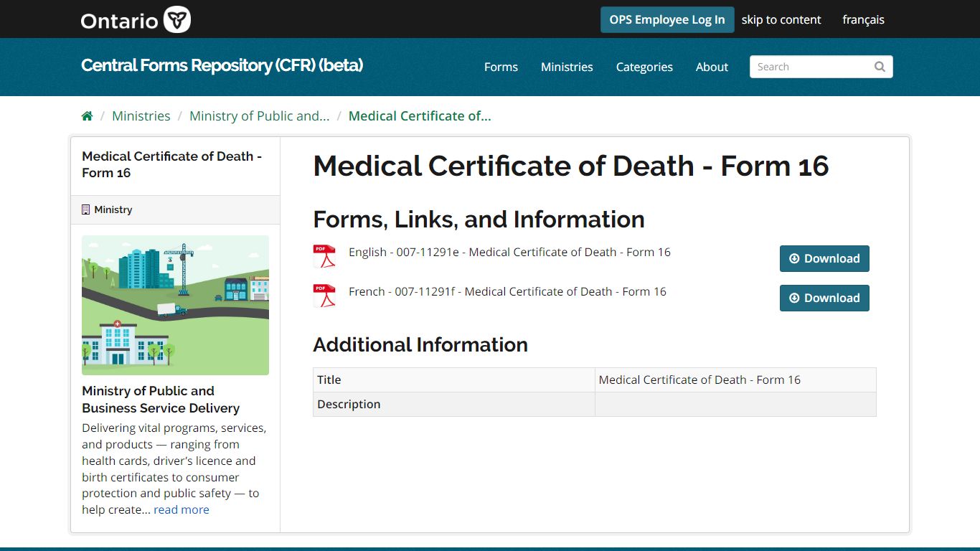Click the read more link
Screen dimensions: 980x551
(182, 509)
